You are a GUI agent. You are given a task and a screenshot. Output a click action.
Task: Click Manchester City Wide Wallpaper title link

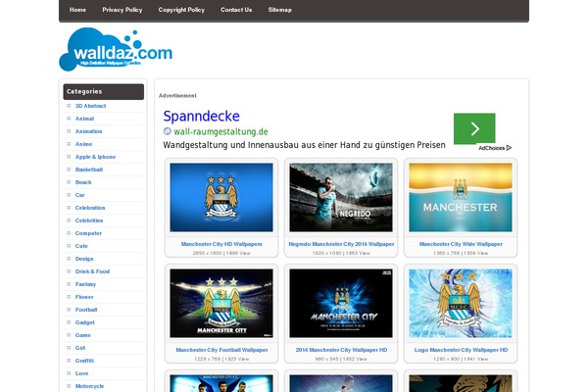461,244
